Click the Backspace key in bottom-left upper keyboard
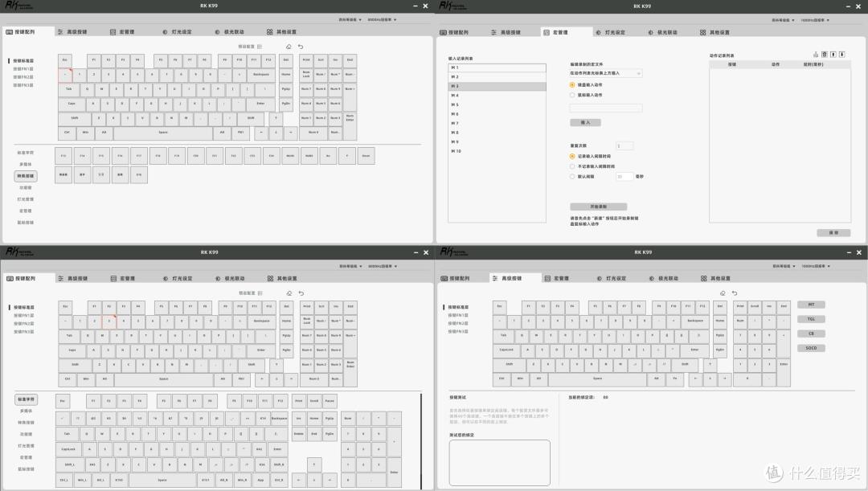 click(262, 321)
